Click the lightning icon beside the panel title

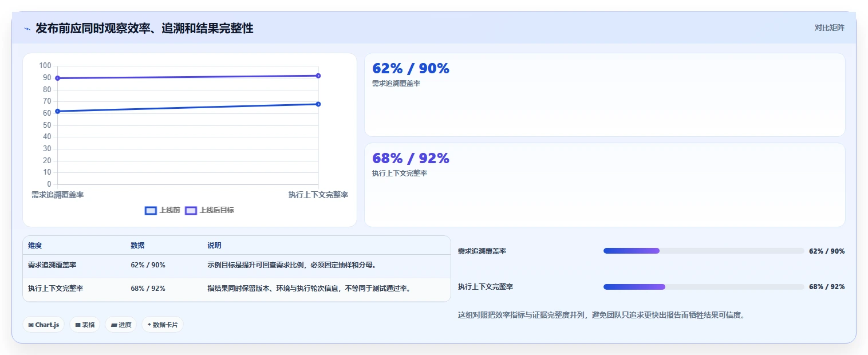[27, 29]
